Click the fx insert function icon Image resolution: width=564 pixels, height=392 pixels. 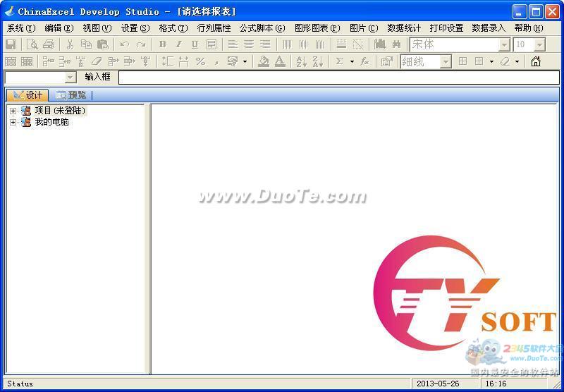pyautogui.click(x=364, y=62)
